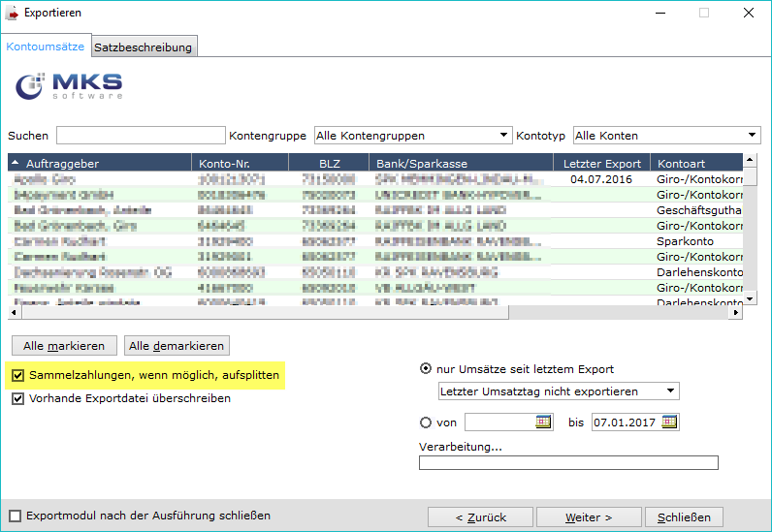Screen dimensions: 772x532
Task: Click the 'Geschäftsgutha' Kontoart cell
Action: tap(696, 210)
